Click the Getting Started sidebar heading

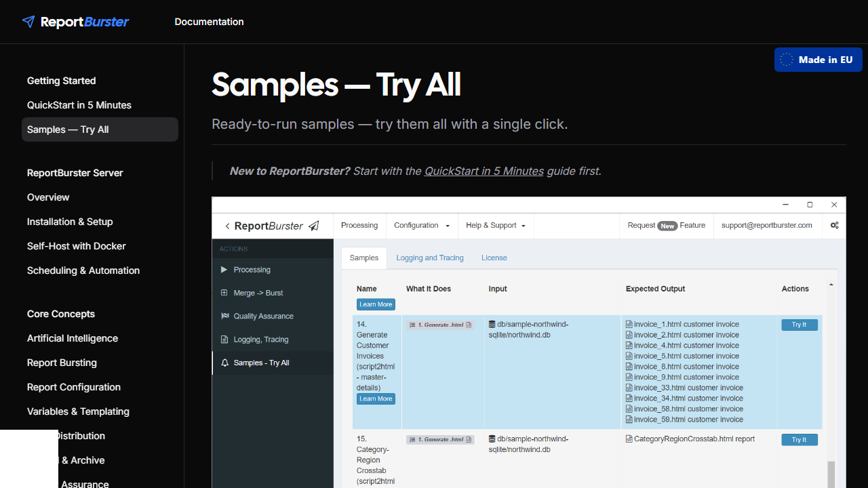click(x=62, y=81)
